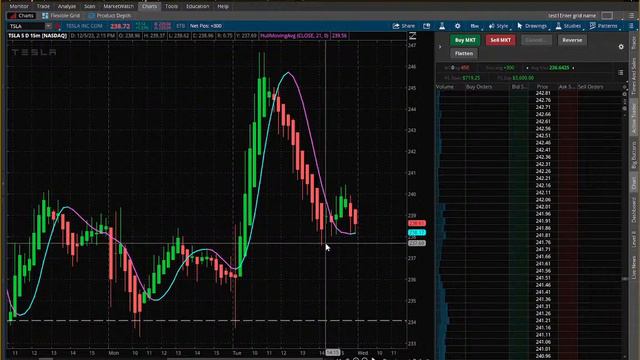
Task: Click the flask icon beside Share
Action: [x=442, y=26]
